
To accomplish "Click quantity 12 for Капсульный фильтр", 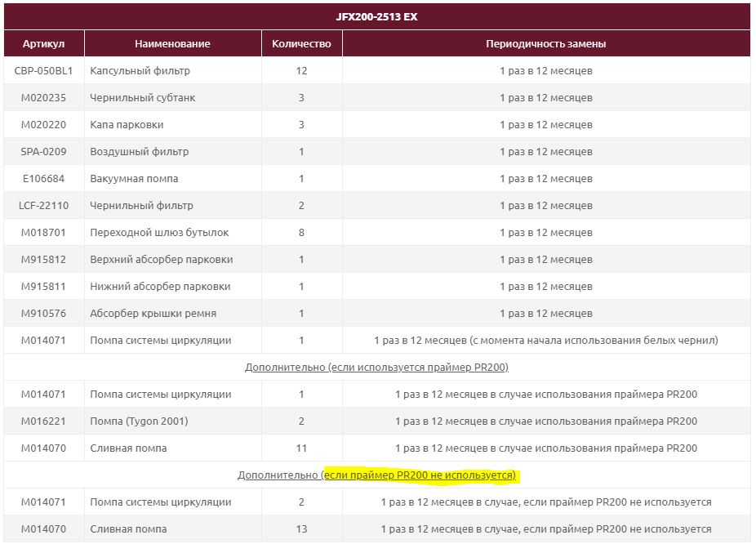I will (301, 71).
